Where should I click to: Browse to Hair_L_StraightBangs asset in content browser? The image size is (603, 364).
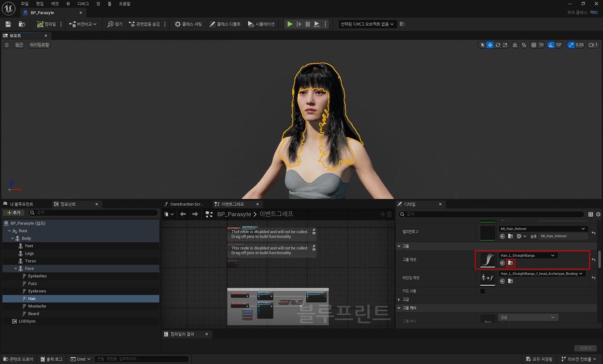[x=511, y=263]
